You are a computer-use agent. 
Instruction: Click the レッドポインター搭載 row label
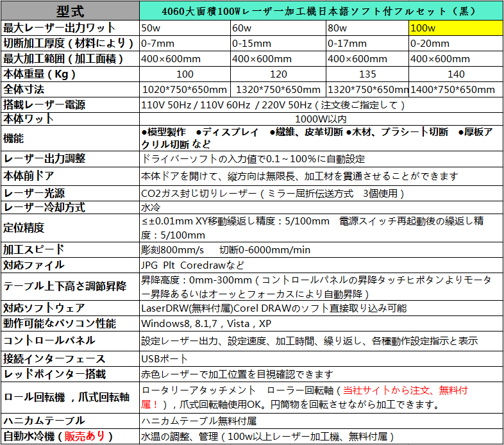point(70,374)
